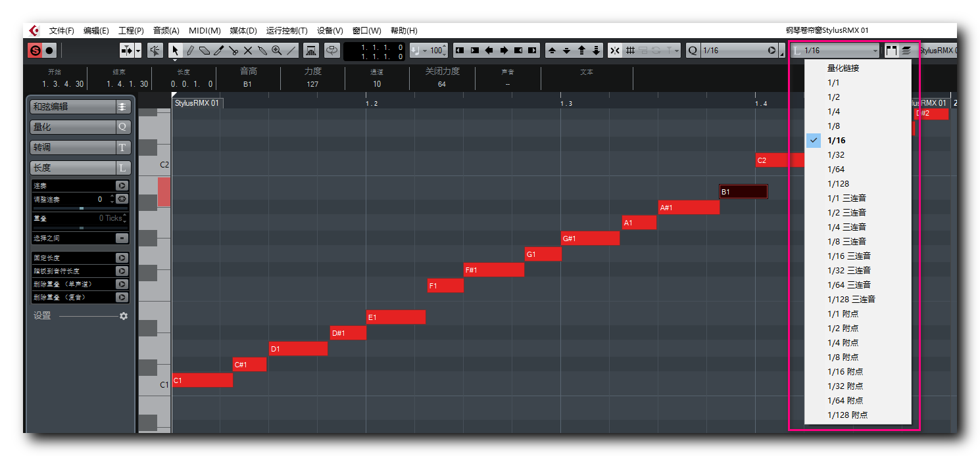
Task: Click move right arrow nudge icon
Action: (x=503, y=50)
